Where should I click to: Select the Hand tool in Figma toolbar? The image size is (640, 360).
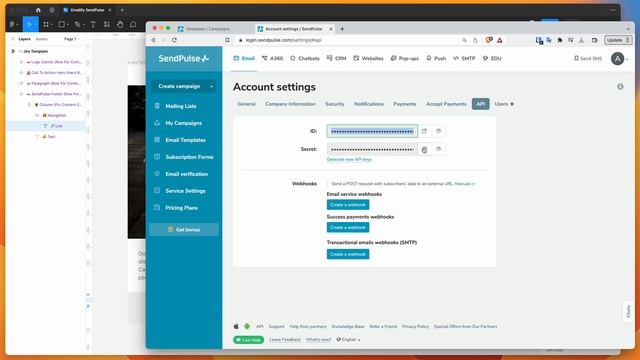click(120, 24)
